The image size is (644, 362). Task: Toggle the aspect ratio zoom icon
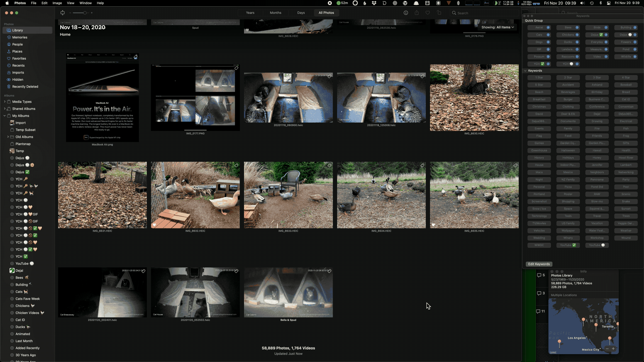click(x=63, y=13)
